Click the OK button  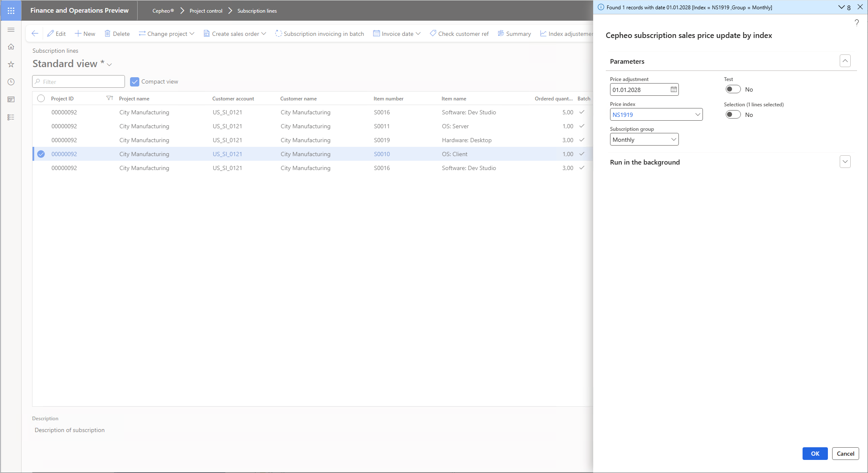click(x=815, y=454)
